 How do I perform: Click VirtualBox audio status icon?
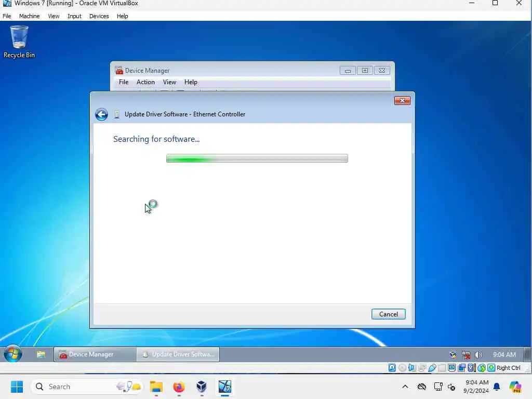point(412,368)
